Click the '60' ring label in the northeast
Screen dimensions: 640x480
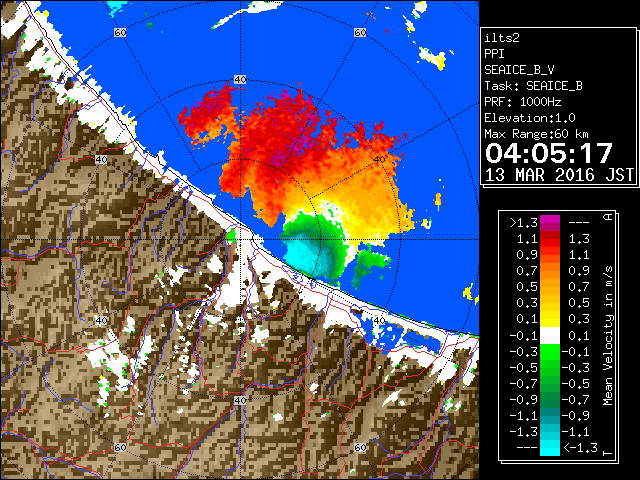[x=360, y=33]
